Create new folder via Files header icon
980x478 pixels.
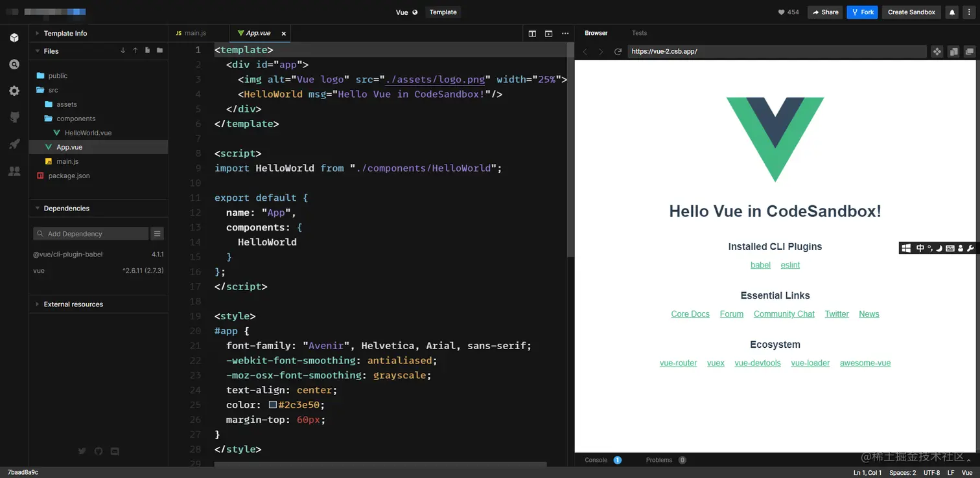pos(159,51)
